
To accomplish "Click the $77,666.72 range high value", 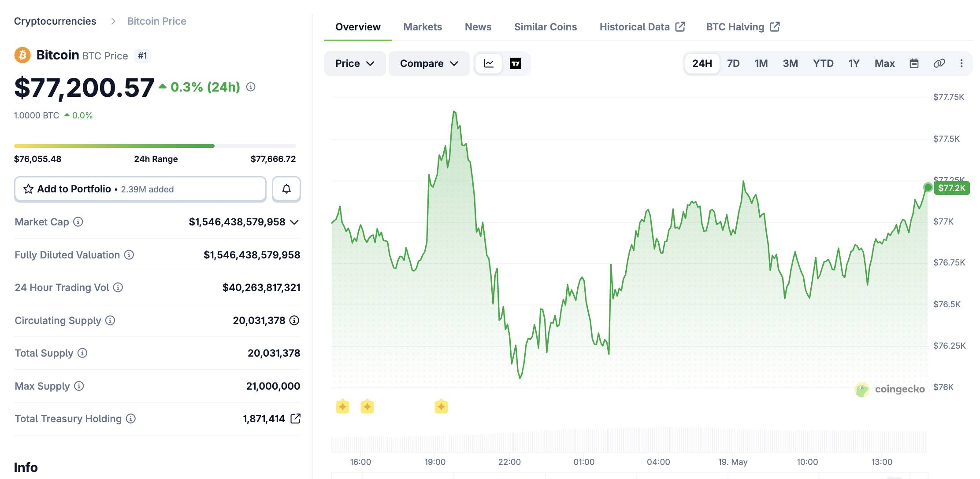I will [x=273, y=159].
